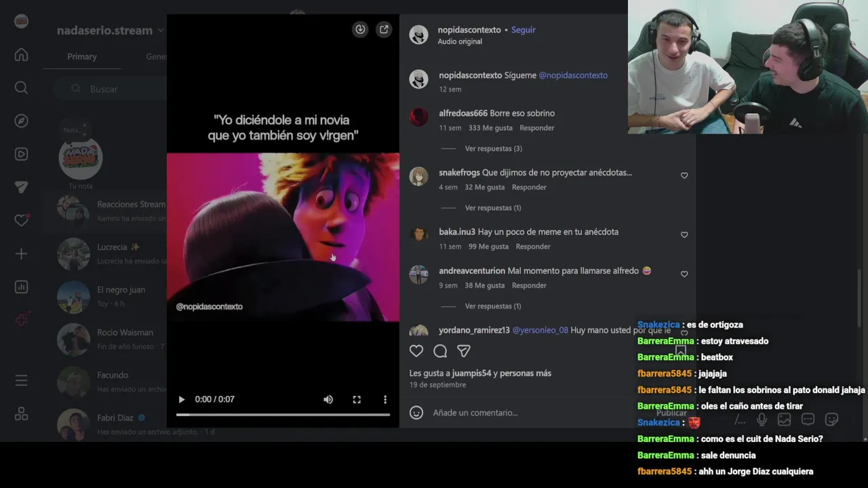Play the video
Viewport: 868px width, 488px height.
coord(181,399)
